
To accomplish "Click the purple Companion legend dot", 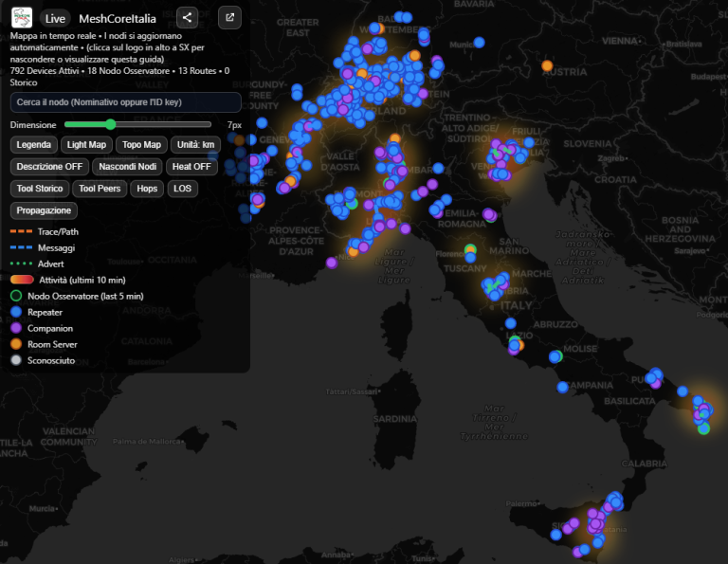I will click(x=16, y=328).
